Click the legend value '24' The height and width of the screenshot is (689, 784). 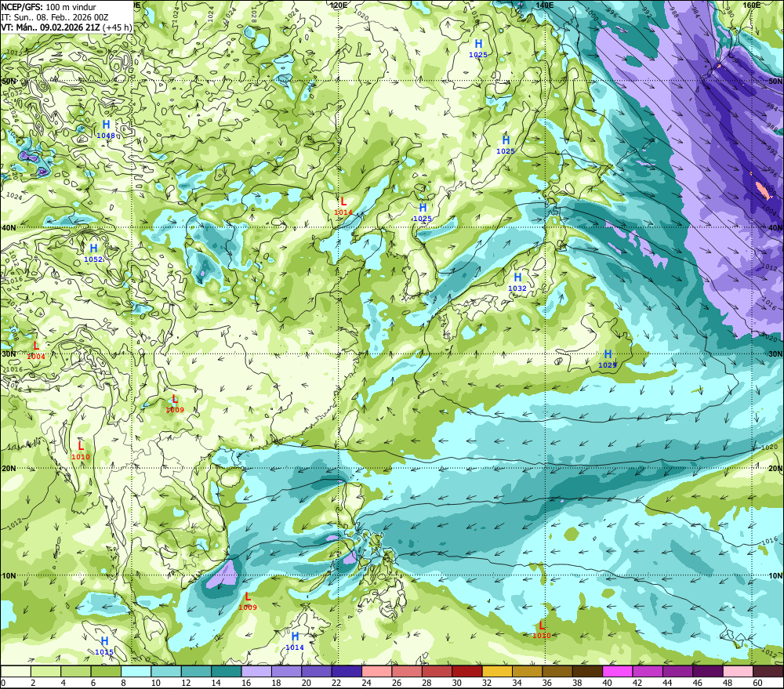(366, 683)
